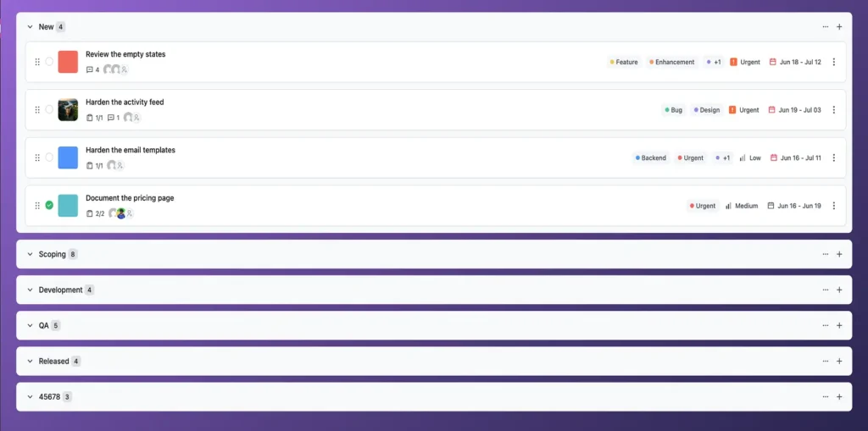Toggle completion circle for Harden the activity feed

pyautogui.click(x=49, y=109)
